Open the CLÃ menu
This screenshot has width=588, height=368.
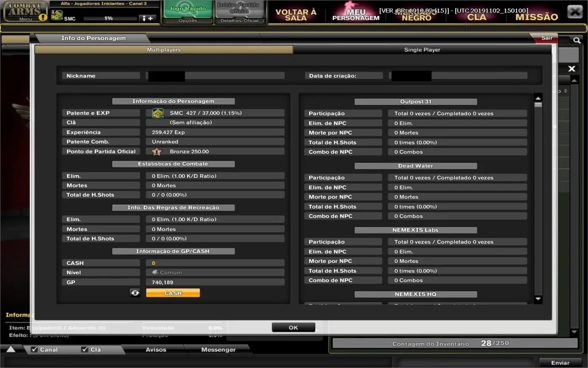pos(477,17)
